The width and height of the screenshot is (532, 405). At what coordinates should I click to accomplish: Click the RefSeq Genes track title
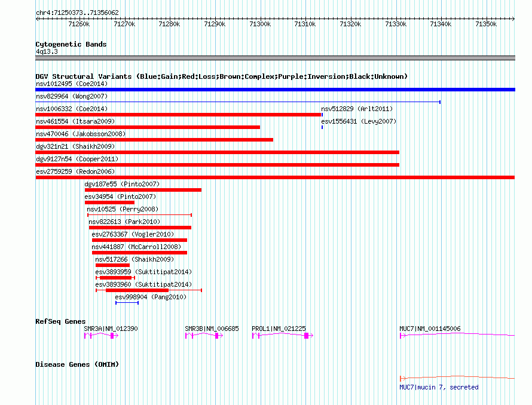point(60,321)
